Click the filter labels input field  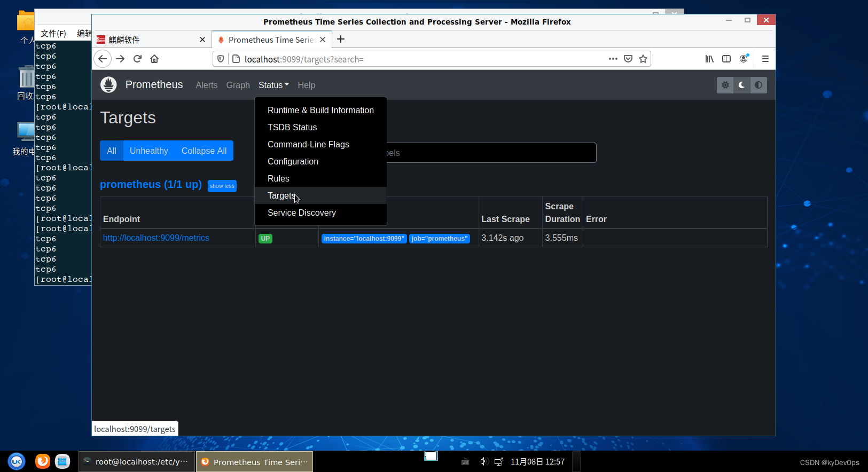tap(490, 153)
